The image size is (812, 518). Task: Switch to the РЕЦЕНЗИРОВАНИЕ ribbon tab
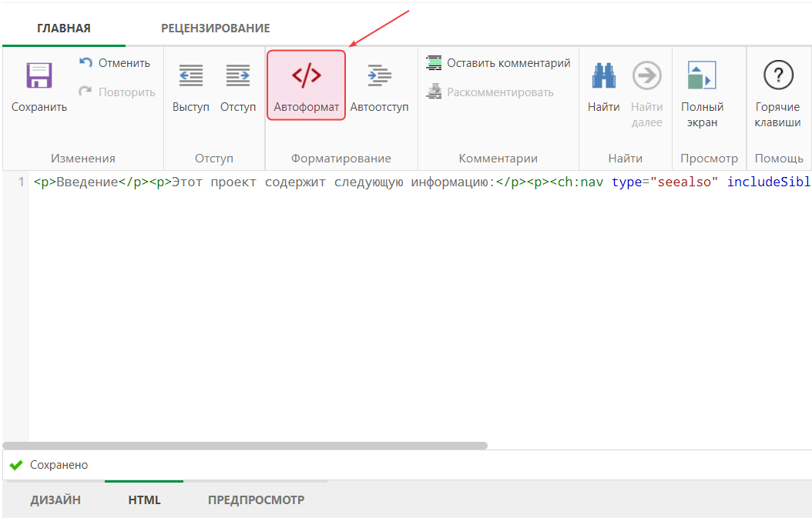click(215, 27)
